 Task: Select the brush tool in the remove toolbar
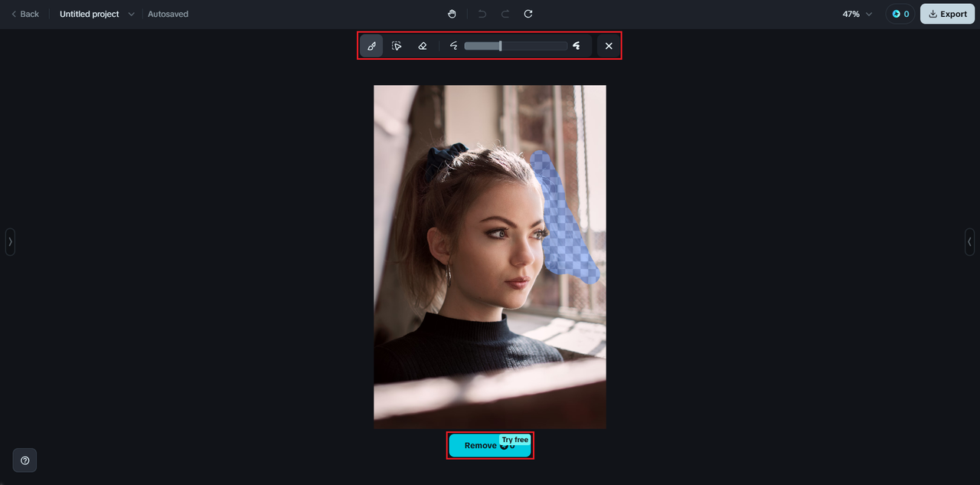click(371, 46)
